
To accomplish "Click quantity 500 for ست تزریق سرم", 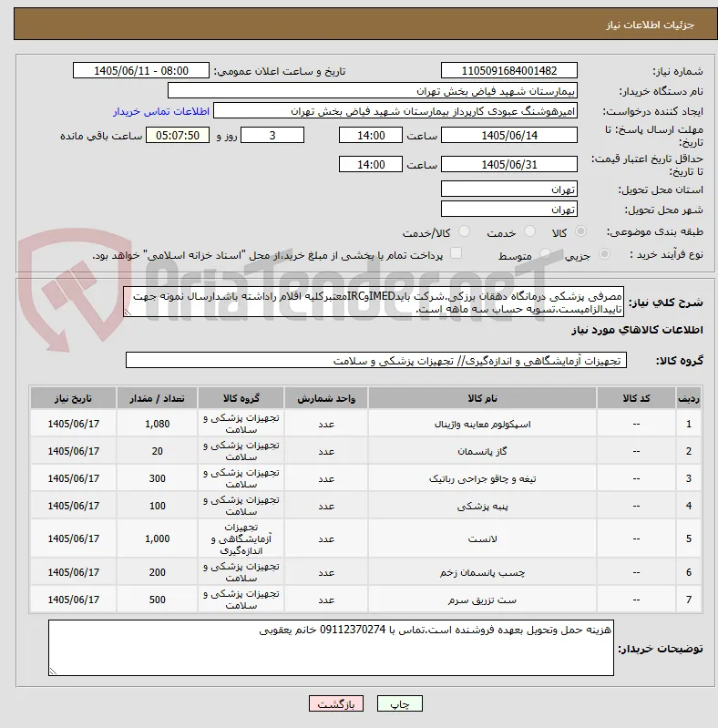I will coord(158,600).
